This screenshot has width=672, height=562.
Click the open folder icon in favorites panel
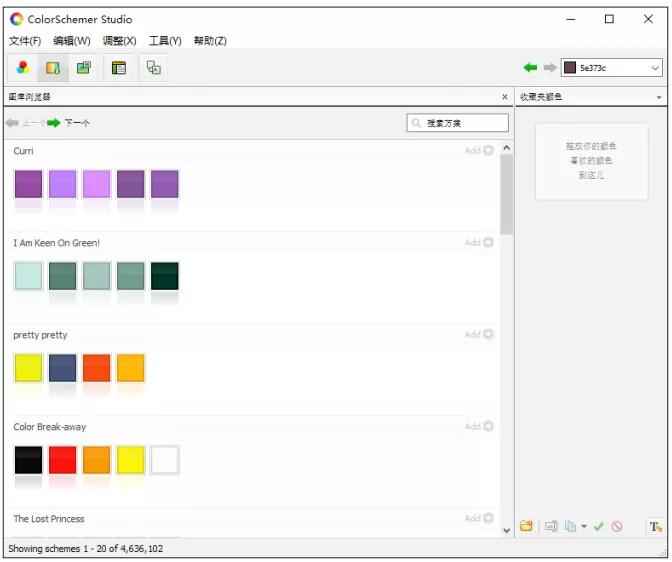point(526,526)
